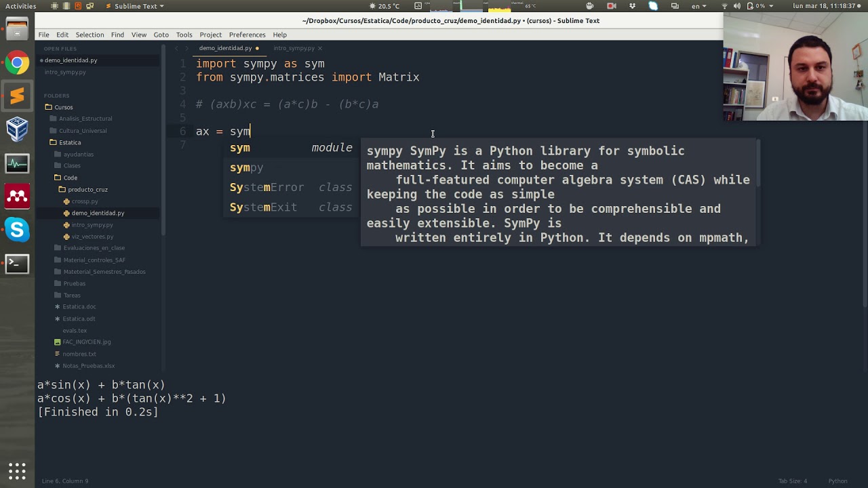Open Terminal from the dock
Viewport: 868px width, 488px height.
coord(17,263)
